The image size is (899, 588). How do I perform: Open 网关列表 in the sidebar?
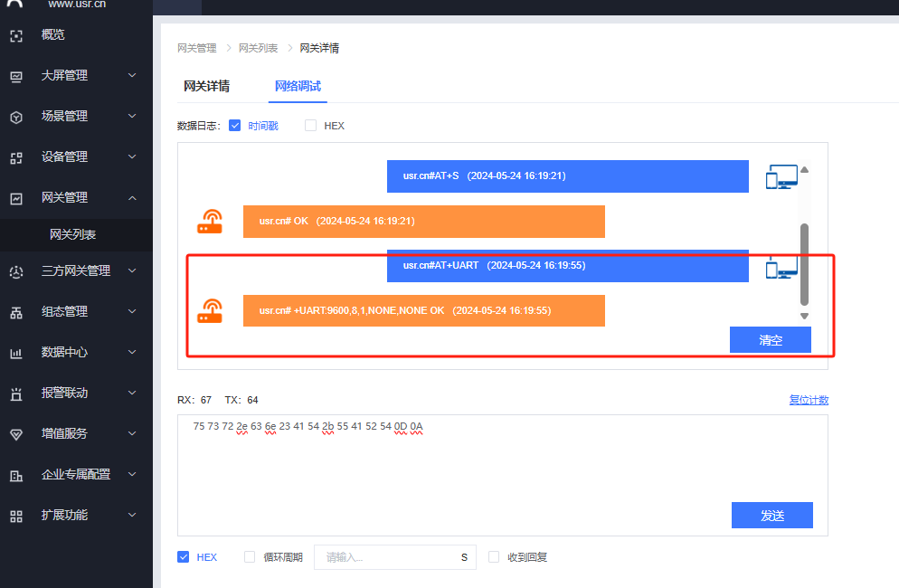click(72, 234)
